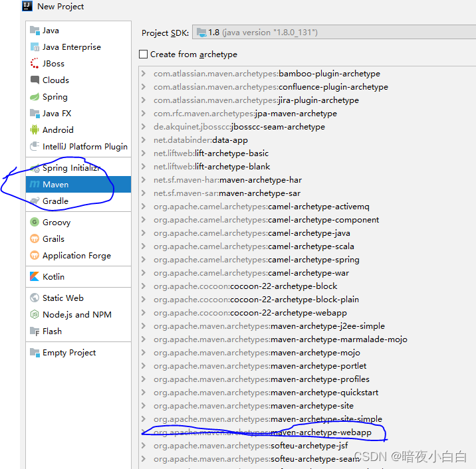
Task: Expand jira-plugin-archetype entry
Action: pyautogui.click(x=144, y=100)
